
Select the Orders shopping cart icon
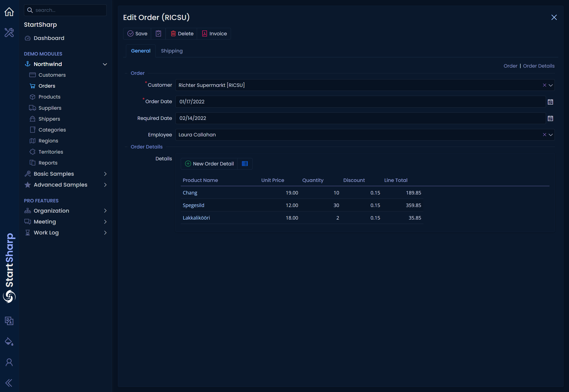click(x=33, y=86)
